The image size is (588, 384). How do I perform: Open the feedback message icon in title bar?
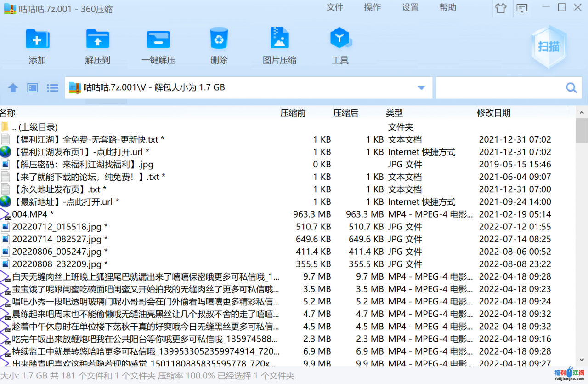(x=521, y=8)
